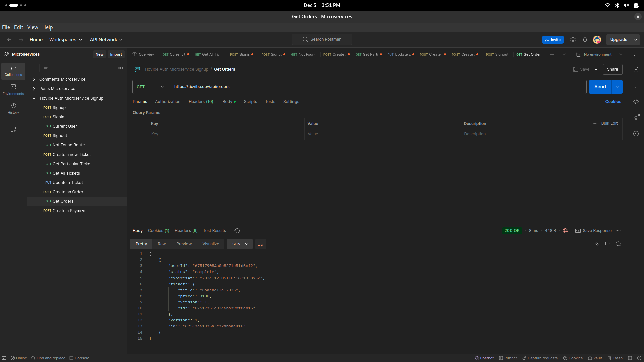Toggle line wrap in response body
Viewport: 644px width, 362px height.
[x=261, y=244]
